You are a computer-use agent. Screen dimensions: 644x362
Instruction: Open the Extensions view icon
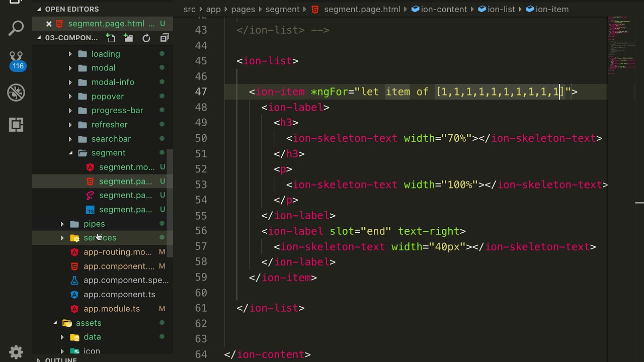(16, 124)
